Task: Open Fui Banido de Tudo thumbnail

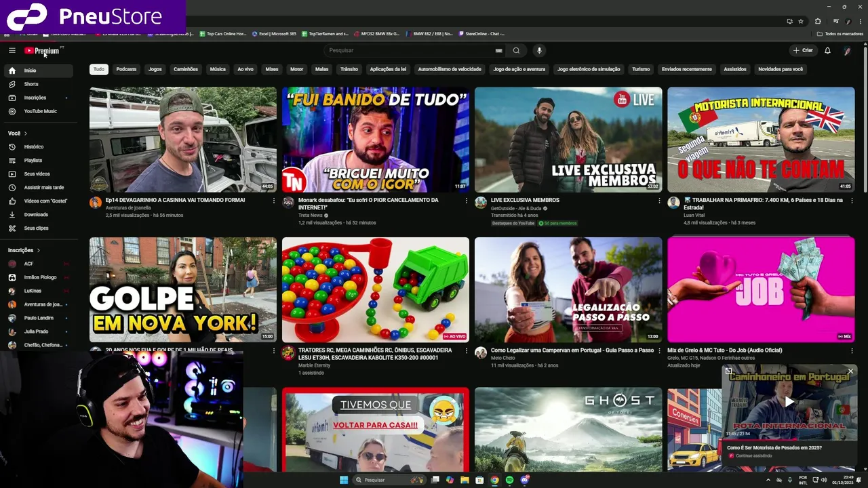Action: point(376,140)
